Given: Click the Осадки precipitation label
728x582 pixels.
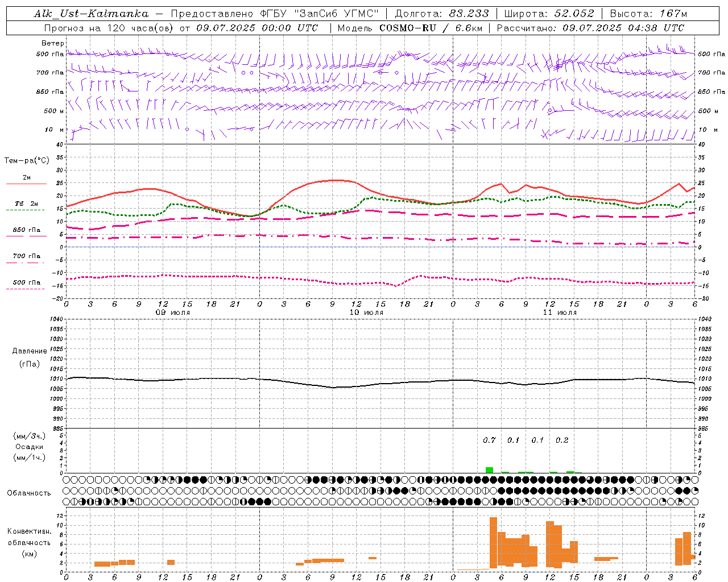Looking at the screenshot, I should [29, 447].
